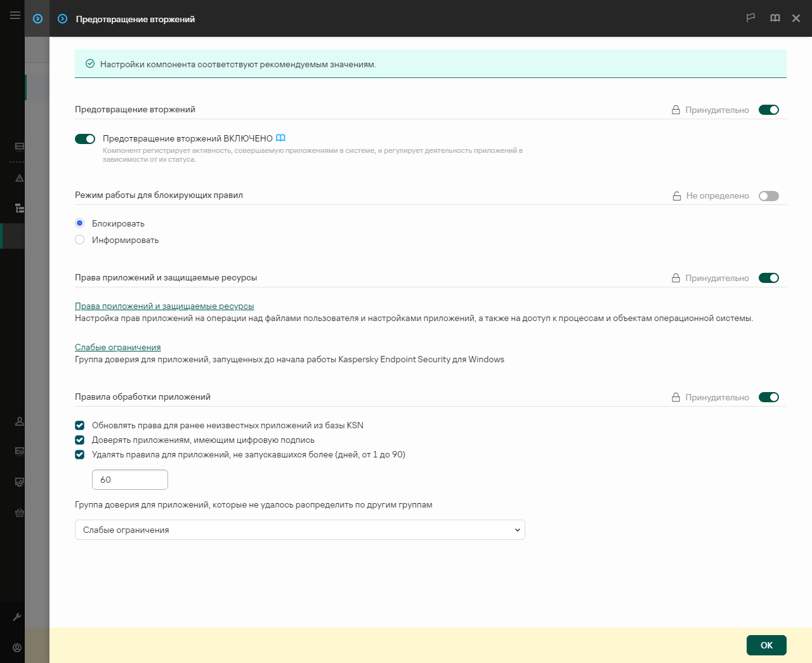Click the flag icon in the header

click(750, 18)
